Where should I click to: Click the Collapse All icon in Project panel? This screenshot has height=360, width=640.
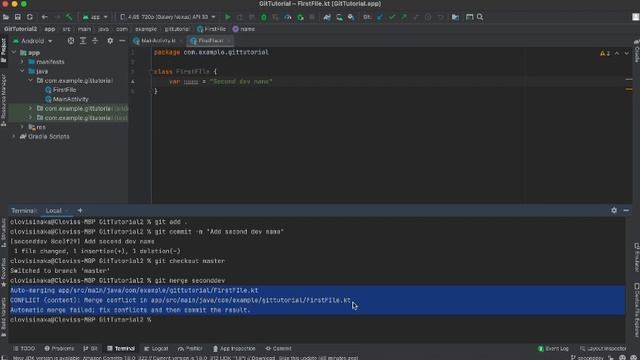(x=95, y=41)
